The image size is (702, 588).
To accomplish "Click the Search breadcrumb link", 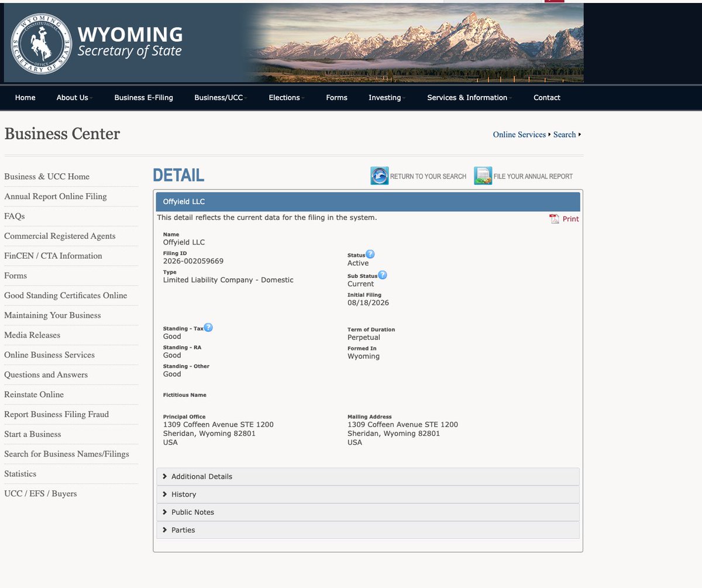I will [565, 135].
